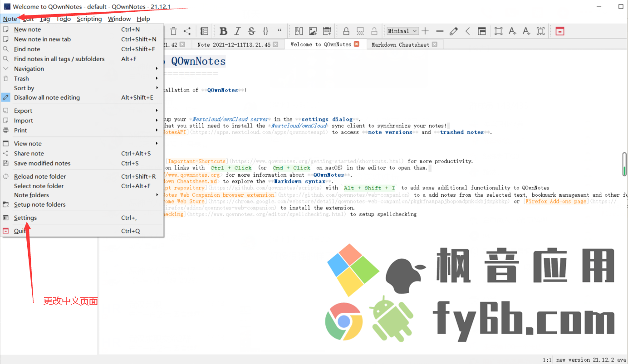Viewport: 628px width, 364px height.
Task: Apply strikethrough with the S icon
Action: (251, 31)
